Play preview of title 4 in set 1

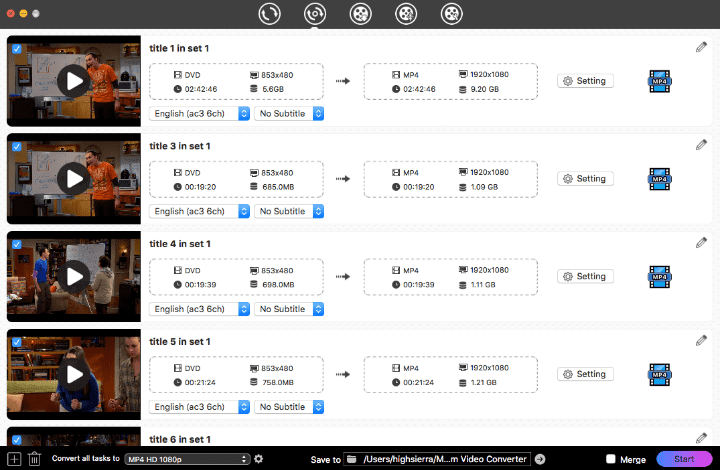(x=74, y=276)
